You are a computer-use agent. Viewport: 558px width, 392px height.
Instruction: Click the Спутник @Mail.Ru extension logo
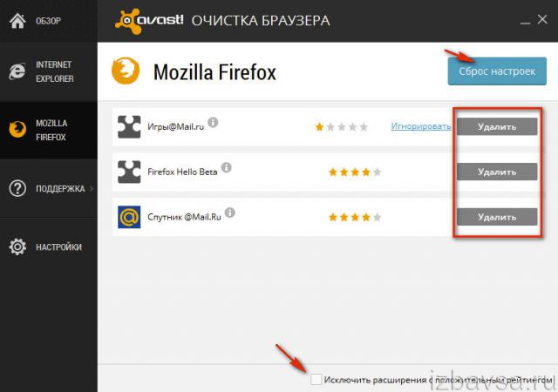coord(129,217)
